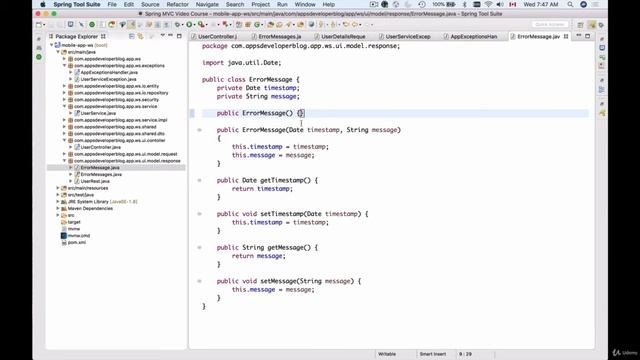Switch to AppExceptionsHandler editor tab
Screen dimensions: 640x360
pyautogui.click(x=473, y=36)
